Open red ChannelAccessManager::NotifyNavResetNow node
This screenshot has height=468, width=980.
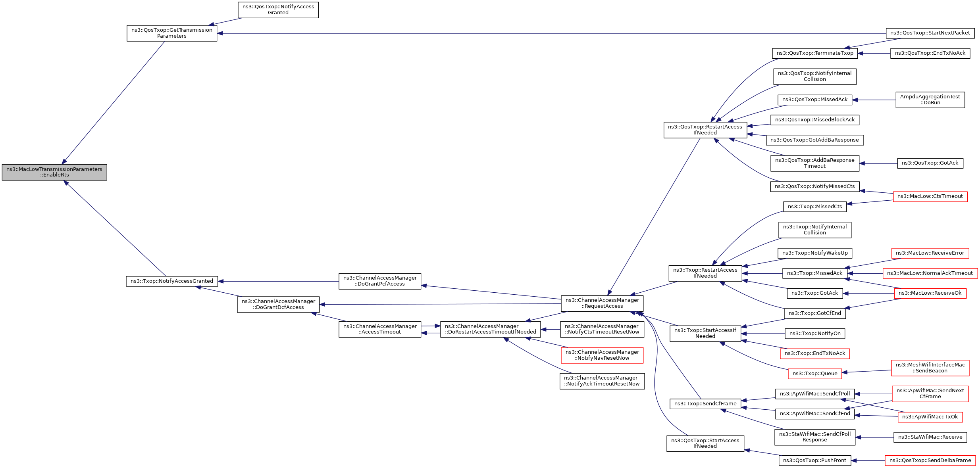602,355
